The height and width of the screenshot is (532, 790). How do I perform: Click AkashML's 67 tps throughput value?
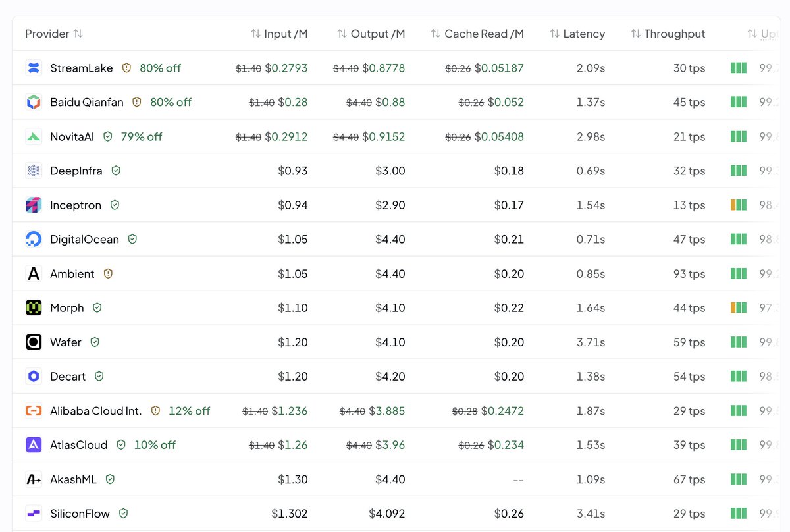tap(689, 479)
